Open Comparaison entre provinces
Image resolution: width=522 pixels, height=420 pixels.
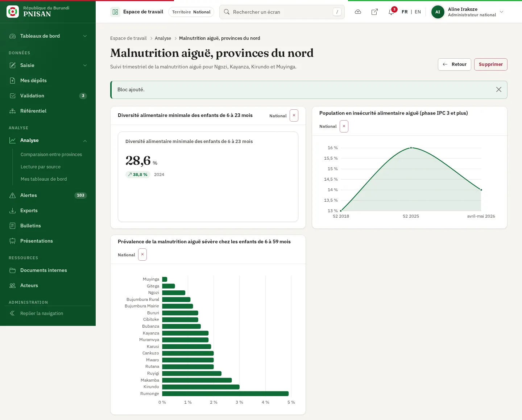51,154
